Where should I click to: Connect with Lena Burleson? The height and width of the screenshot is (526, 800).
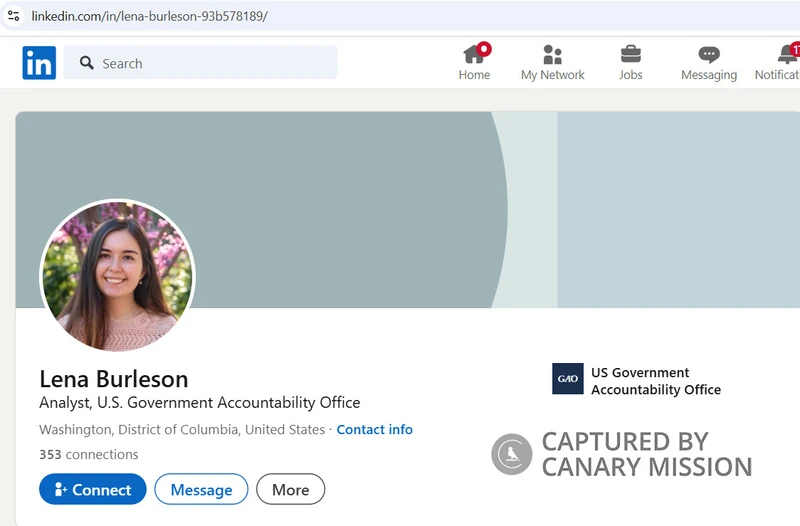pos(93,489)
